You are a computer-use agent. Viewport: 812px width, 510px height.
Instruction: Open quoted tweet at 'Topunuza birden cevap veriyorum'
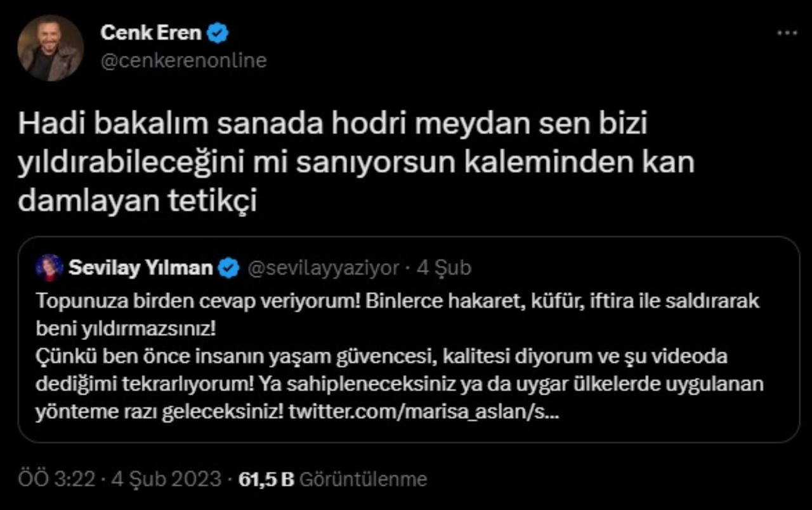(x=398, y=302)
